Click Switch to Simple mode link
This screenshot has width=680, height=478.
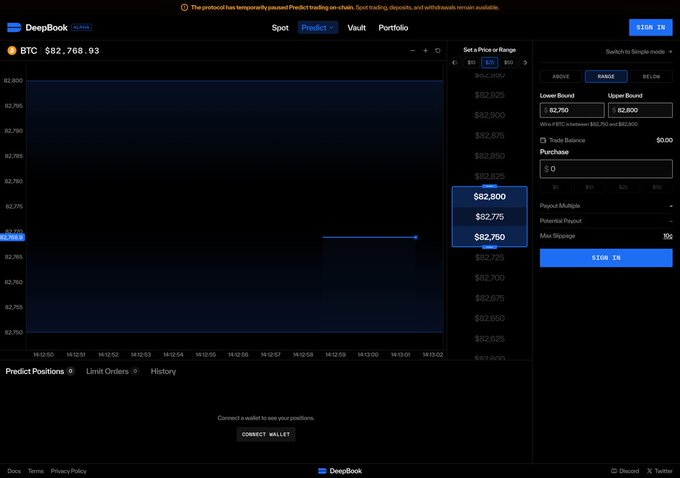tap(639, 52)
